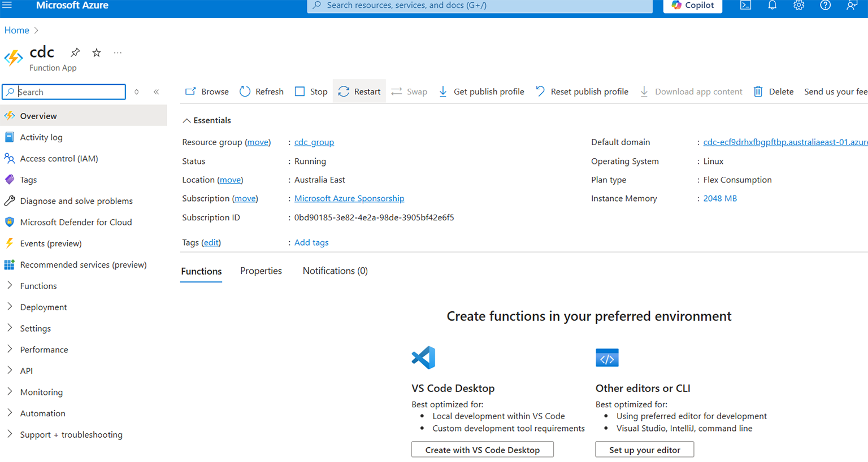The height and width of the screenshot is (462, 868).
Task: Mark cdc as favorite with star icon
Action: pos(97,53)
